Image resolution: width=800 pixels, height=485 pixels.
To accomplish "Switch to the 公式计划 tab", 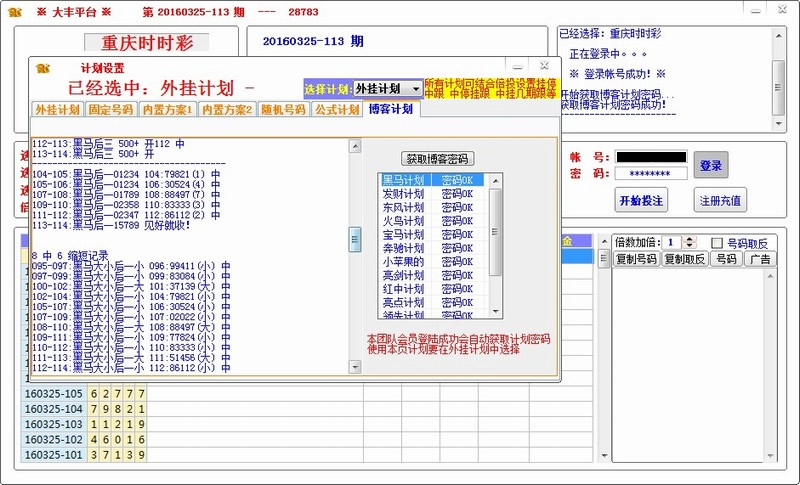I will (337, 109).
